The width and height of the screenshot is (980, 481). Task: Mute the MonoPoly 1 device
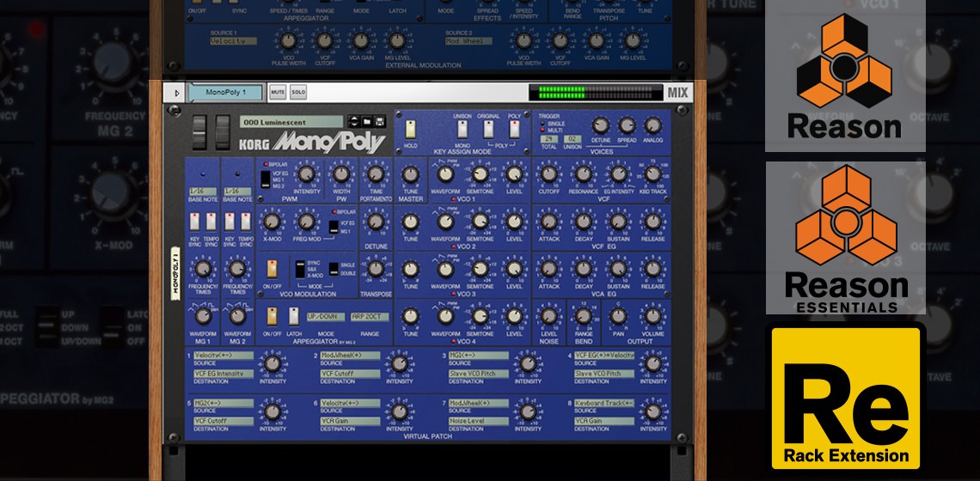coord(278,93)
